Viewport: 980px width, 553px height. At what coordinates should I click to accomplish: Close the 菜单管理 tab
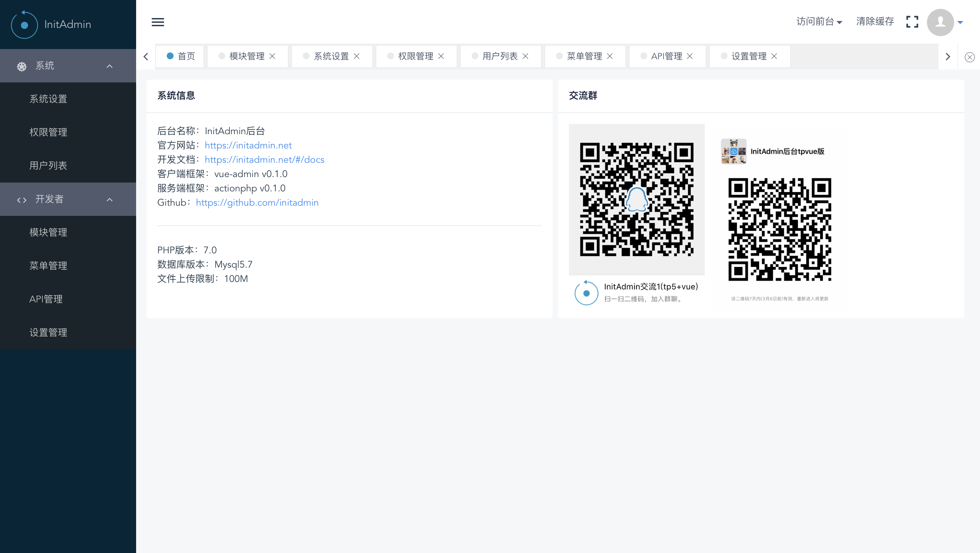tap(610, 56)
